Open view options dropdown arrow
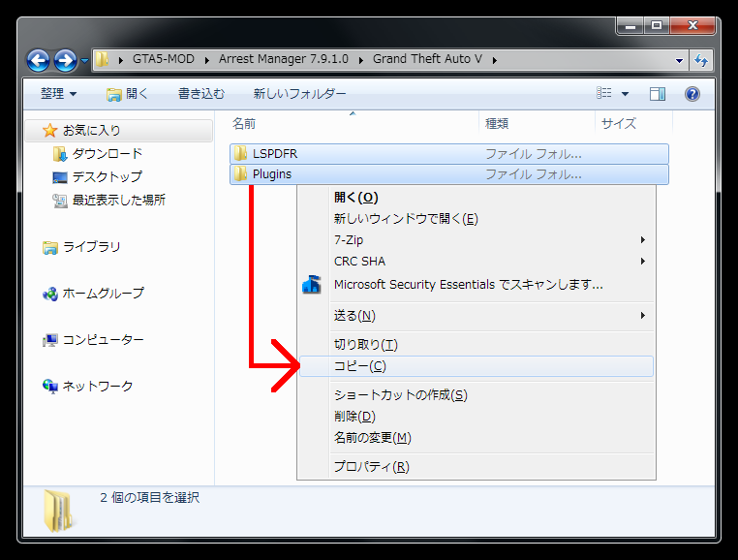This screenshot has width=738, height=560. [x=625, y=94]
